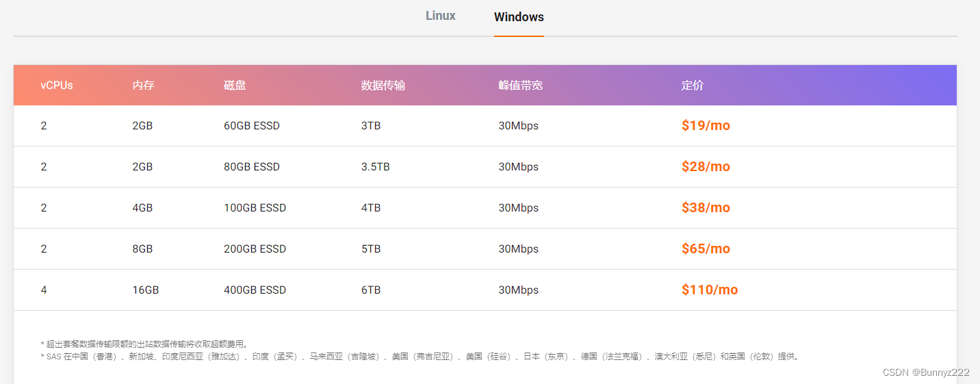Select the $38/mo pricing option

tap(706, 208)
